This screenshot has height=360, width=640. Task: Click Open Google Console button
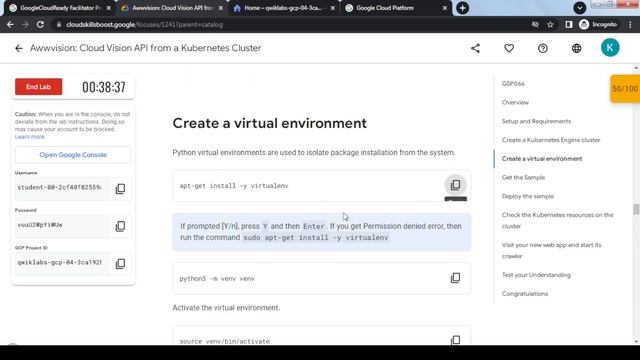(x=73, y=155)
